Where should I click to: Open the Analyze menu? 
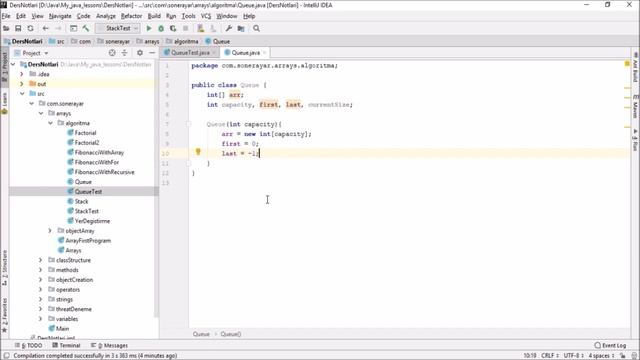coord(106,16)
